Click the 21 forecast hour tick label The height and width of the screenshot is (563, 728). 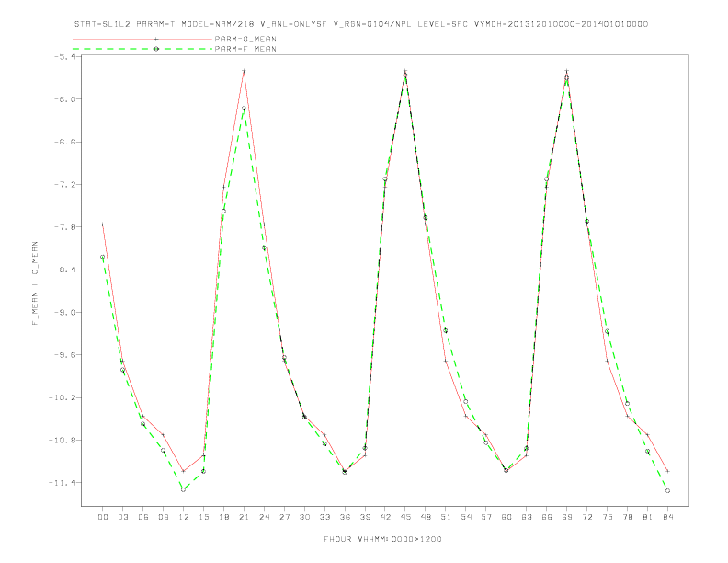(x=244, y=517)
